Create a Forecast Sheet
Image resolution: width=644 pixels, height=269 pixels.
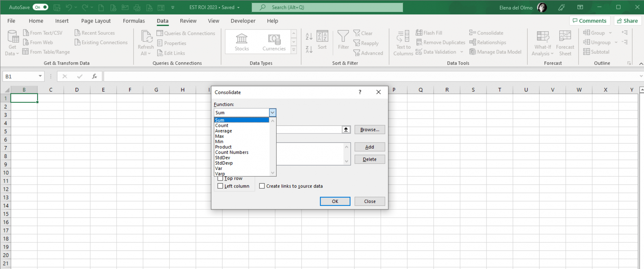565,43
